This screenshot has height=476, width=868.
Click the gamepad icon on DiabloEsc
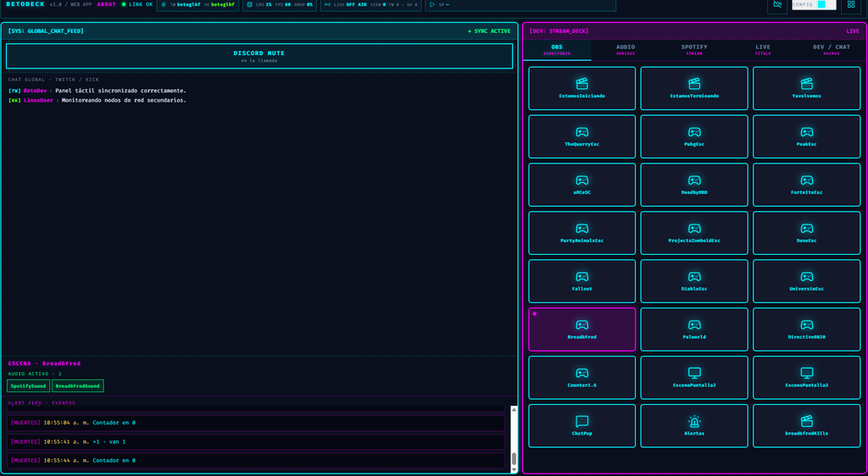tap(694, 276)
